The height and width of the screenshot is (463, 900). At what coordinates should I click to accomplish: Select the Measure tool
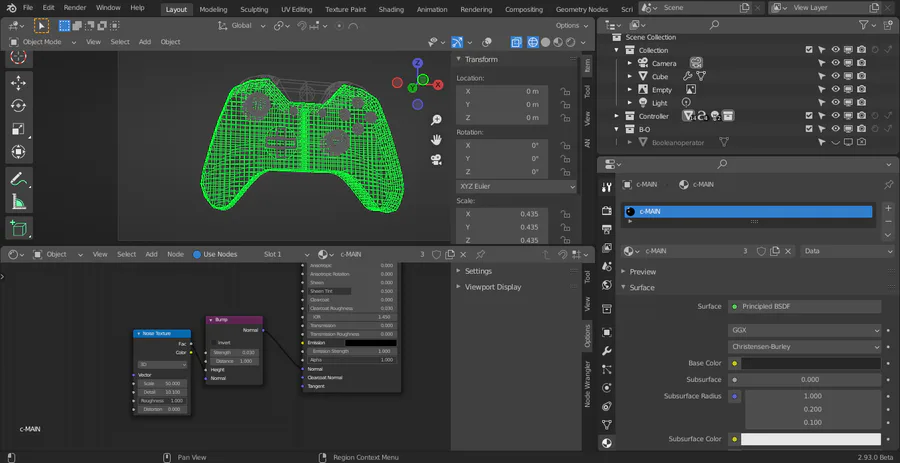coord(18,202)
